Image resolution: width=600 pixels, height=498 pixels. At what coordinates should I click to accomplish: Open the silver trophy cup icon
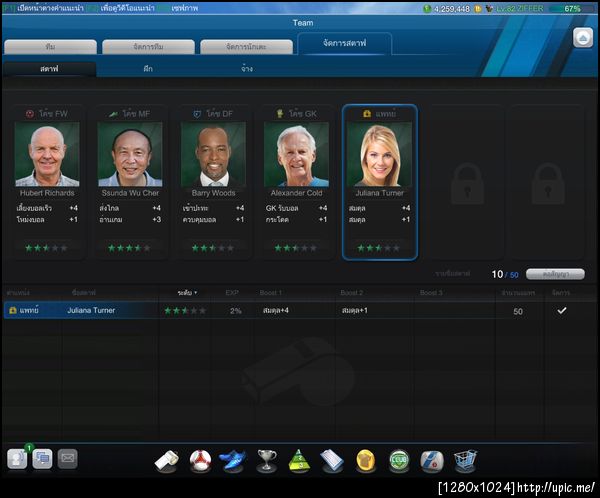click(267, 460)
